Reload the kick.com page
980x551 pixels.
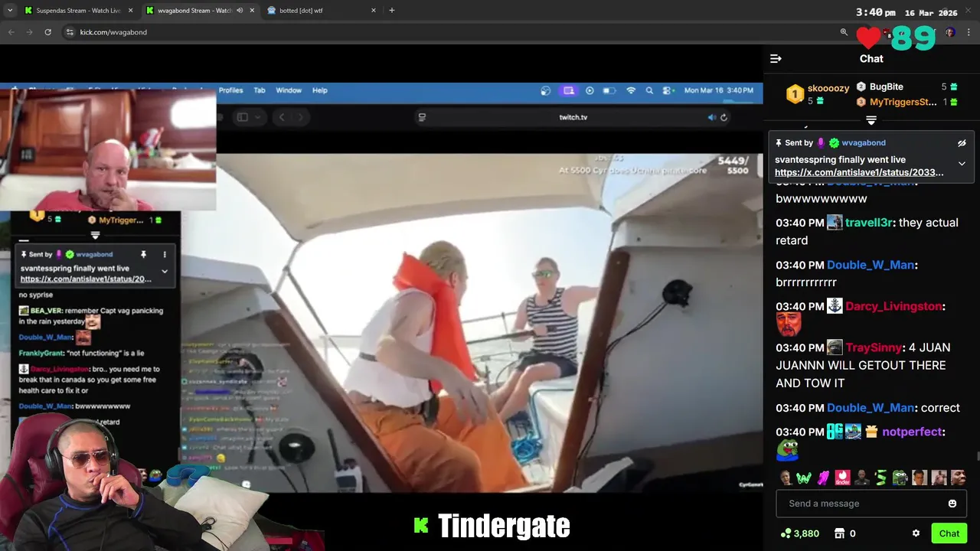tap(47, 32)
